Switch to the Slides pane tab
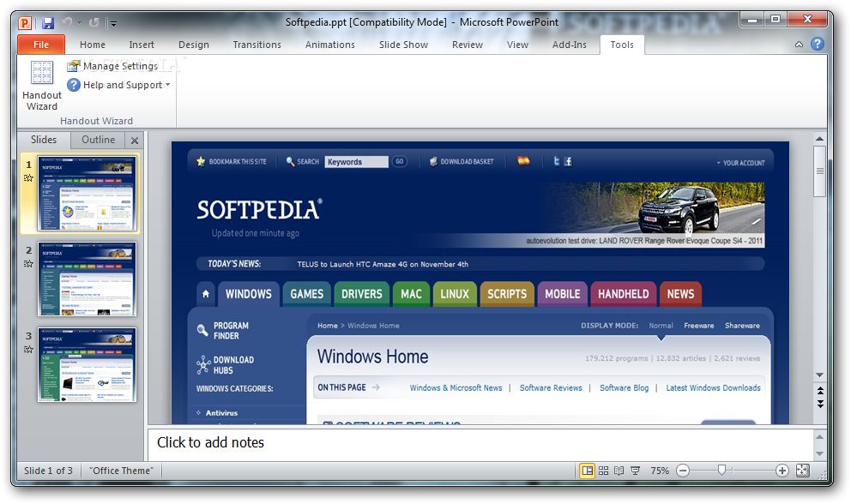The height and width of the screenshot is (504, 851). pyautogui.click(x=44, y=140)
